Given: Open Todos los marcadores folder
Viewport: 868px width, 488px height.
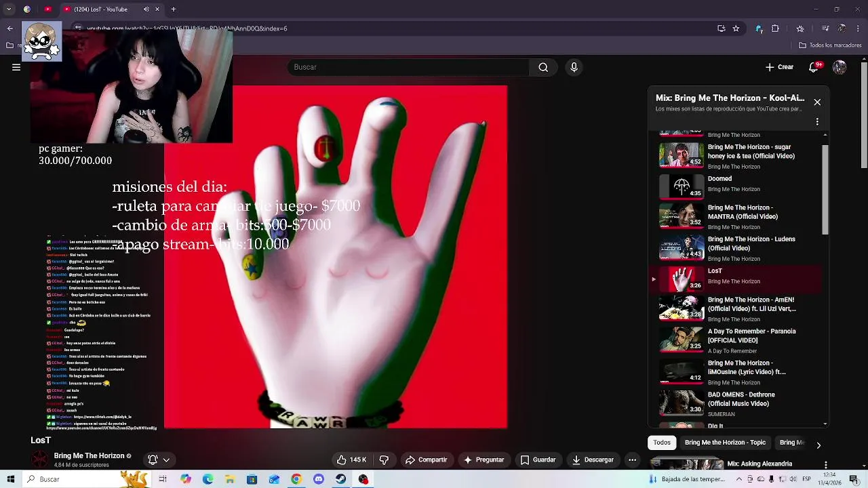Looking at the screenshot, I should click(830, 45).
